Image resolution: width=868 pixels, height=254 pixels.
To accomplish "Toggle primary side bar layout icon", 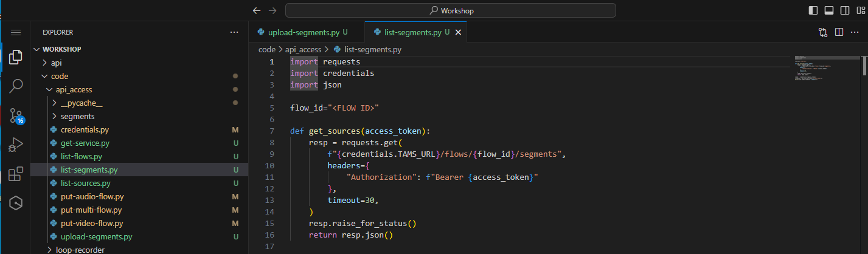I will click(813, 10).
